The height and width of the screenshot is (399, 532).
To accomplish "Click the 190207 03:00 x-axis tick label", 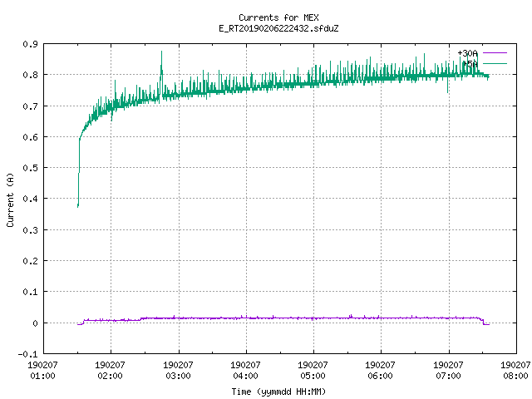I will point(178,371).
